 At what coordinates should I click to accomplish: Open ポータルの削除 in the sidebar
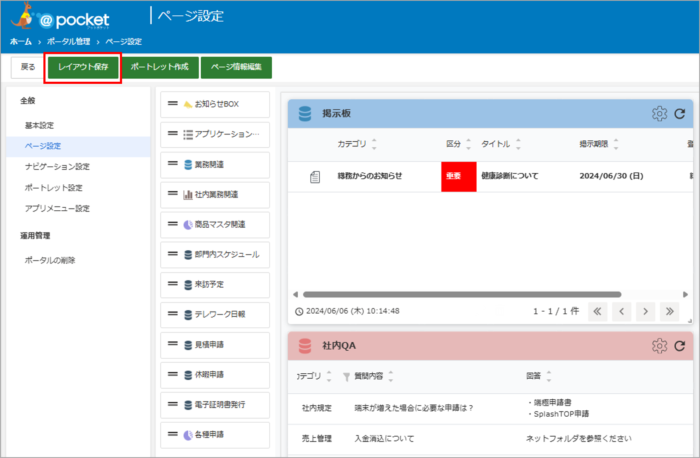coord(50,260)
